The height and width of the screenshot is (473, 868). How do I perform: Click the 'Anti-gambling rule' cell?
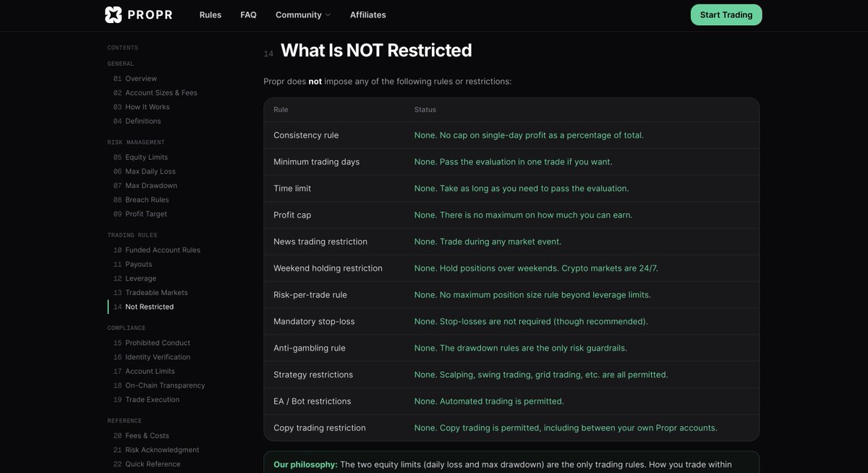[x=310, y=348]
